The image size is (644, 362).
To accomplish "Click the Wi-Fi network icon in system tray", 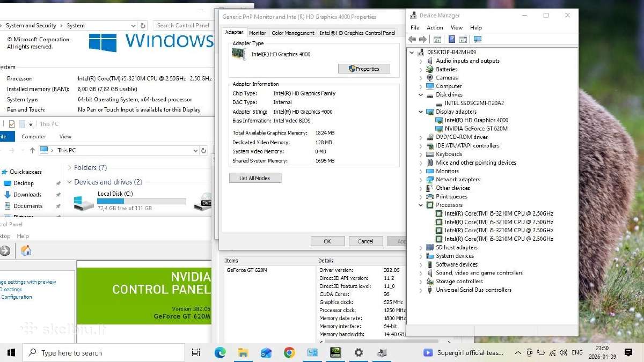I will click(552, 352).
